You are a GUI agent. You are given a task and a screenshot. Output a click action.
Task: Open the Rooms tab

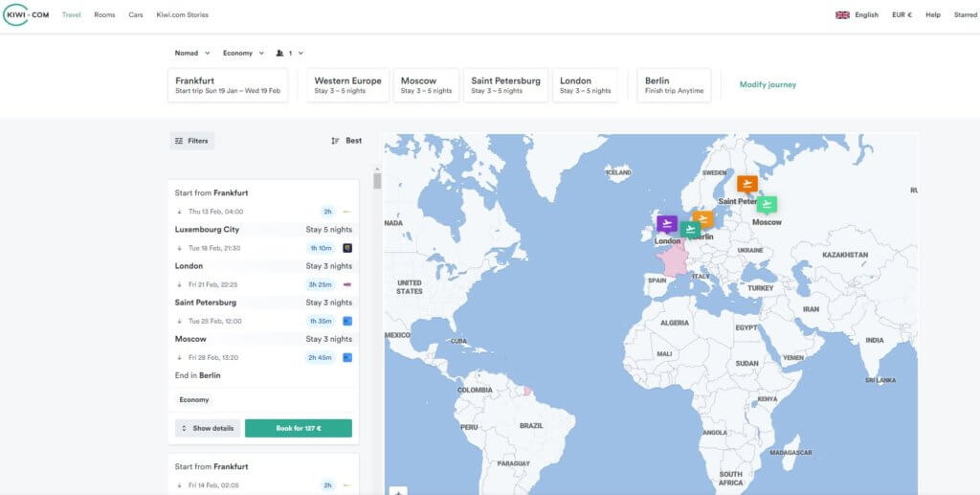coord(104,15)
